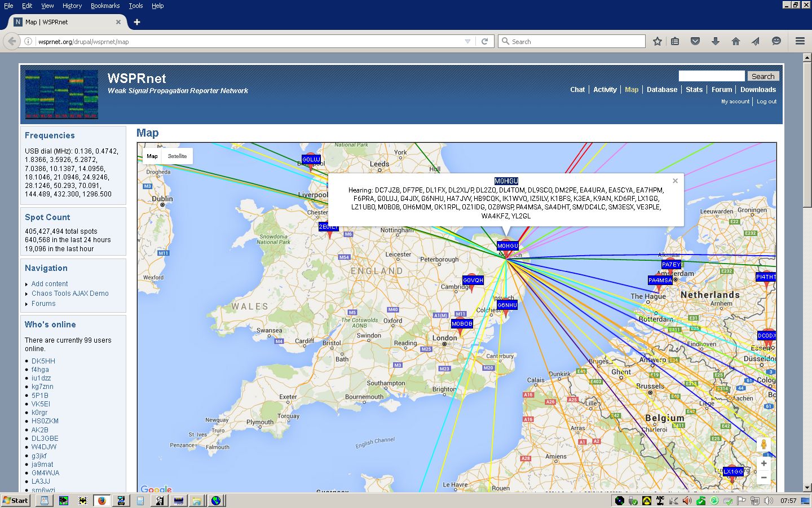Open a new browser tab with plus

(137, 22)
